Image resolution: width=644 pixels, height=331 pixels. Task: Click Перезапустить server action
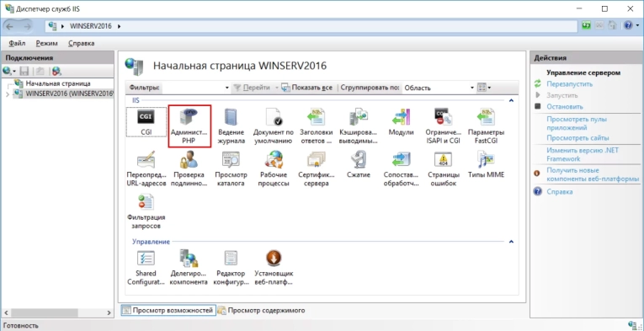pos(569,84)
